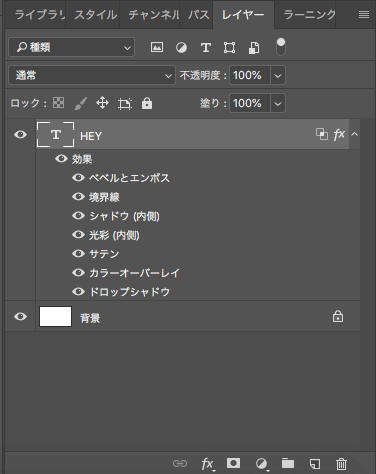376x474 pixels.
Task: Hide the シャドウ (内側) effect
Action: 78,216
